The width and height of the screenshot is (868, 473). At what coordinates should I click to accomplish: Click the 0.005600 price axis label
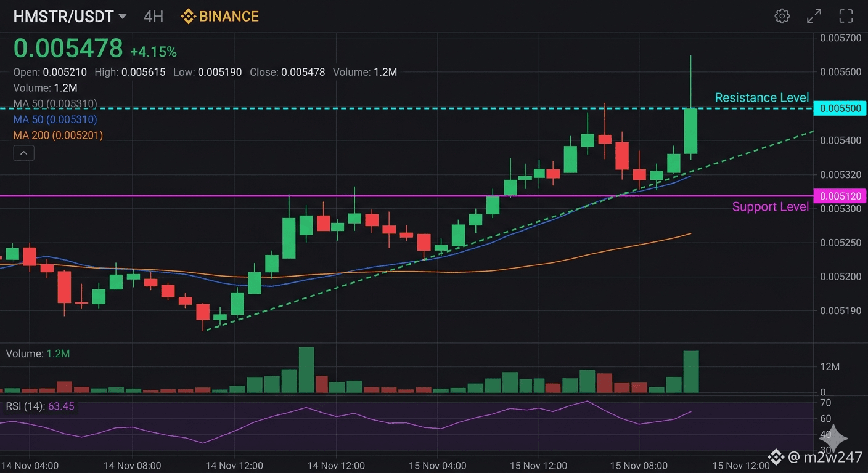coord(840,72)
